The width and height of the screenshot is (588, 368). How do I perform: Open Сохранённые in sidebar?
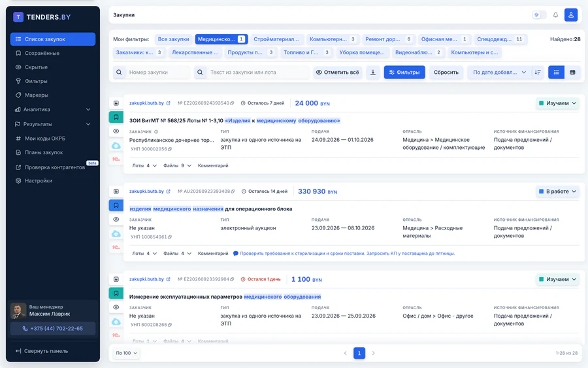tap(53, 53)
